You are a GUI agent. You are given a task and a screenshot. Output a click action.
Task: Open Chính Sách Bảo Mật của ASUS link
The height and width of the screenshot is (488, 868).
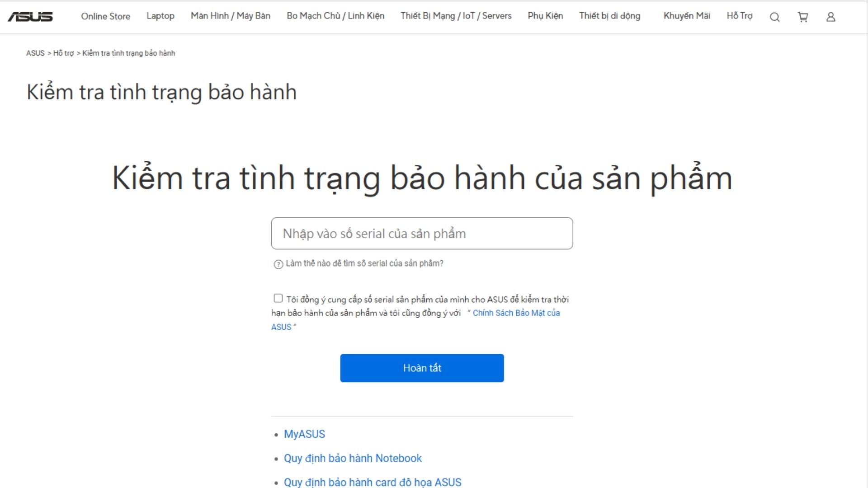516,313
